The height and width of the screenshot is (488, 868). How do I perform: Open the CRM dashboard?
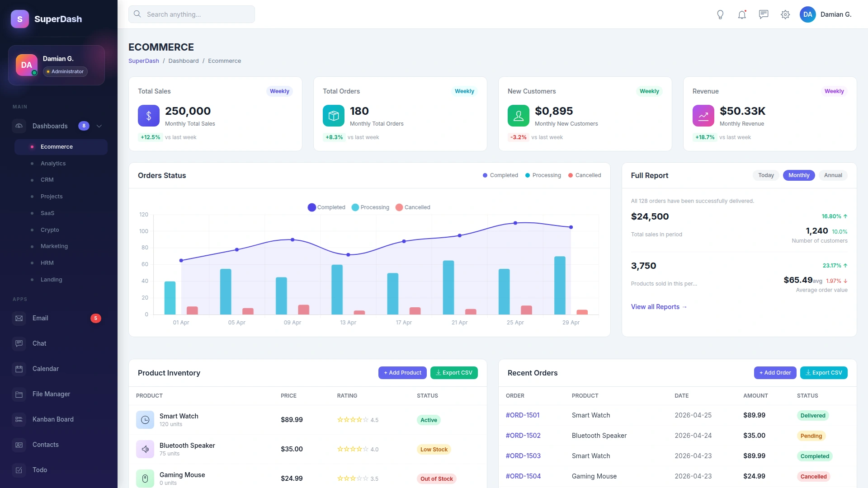tap(61, 180)
